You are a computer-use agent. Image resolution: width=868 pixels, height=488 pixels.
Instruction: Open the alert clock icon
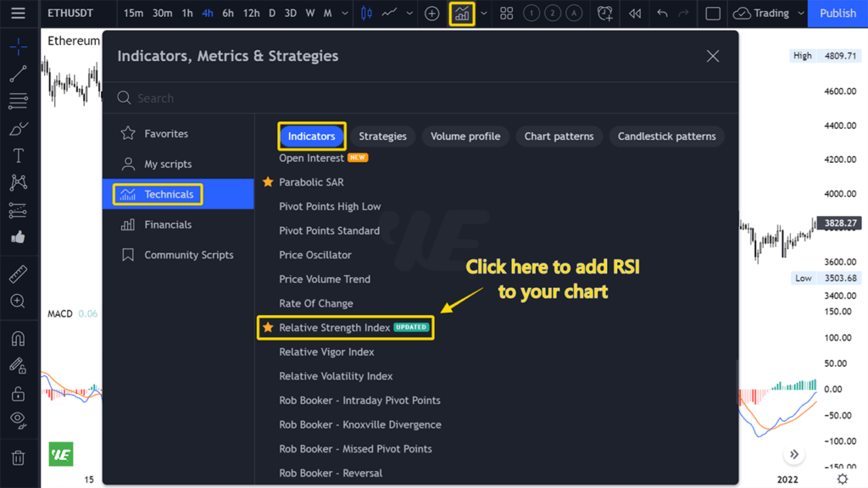tap(604, 14)
